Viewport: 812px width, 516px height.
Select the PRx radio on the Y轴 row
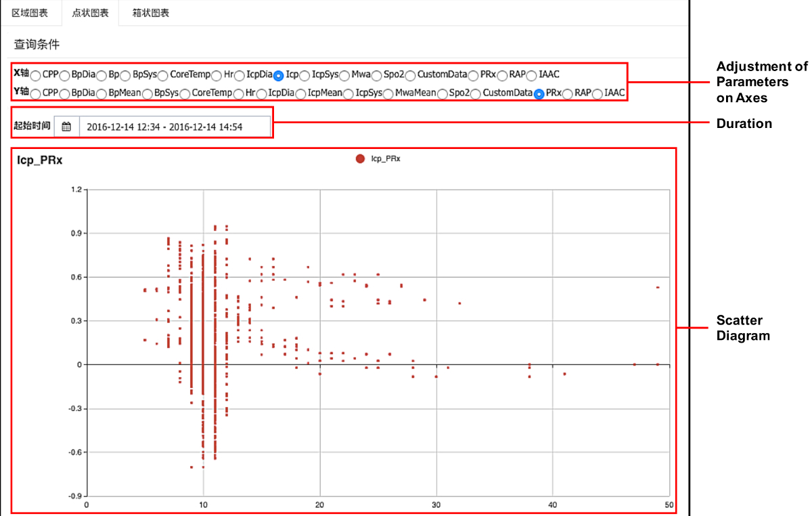[539, 94]
